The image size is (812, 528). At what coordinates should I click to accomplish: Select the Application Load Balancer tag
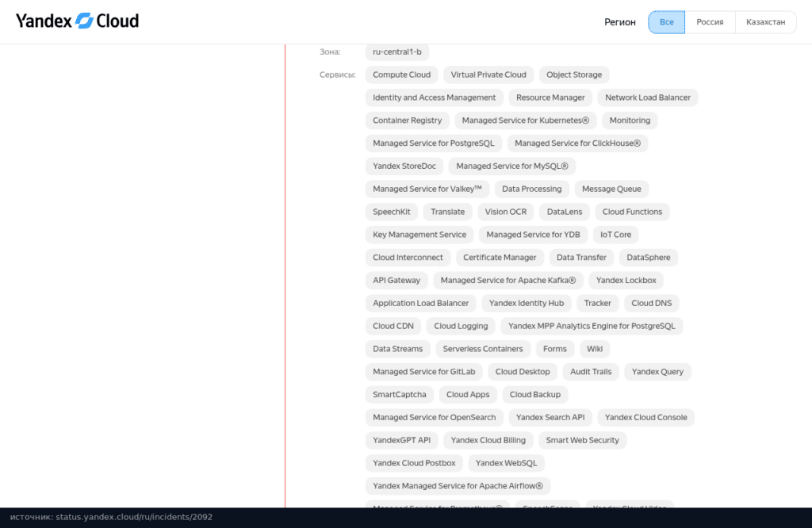[421, 303]
